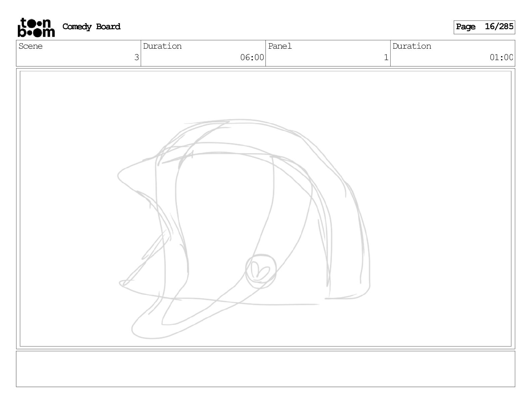This screenshot has height=411, width=532.
Task: Select the panel duration value '01:00'
Action: [501, 57]
